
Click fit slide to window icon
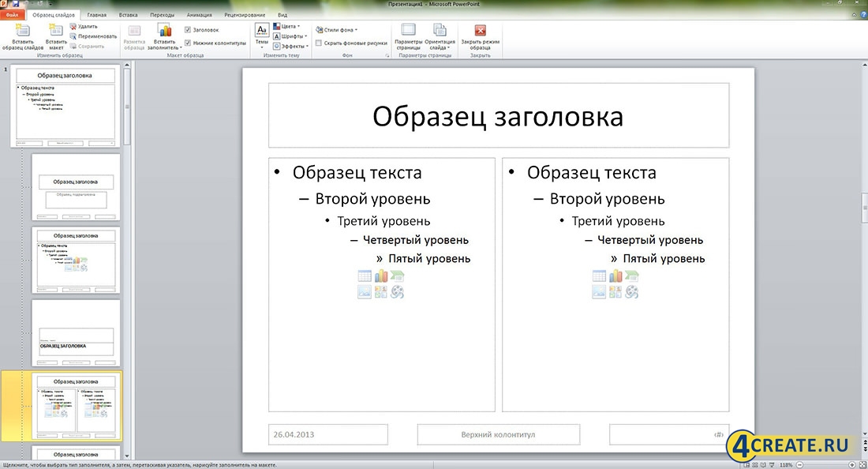[x=862, y=465]
